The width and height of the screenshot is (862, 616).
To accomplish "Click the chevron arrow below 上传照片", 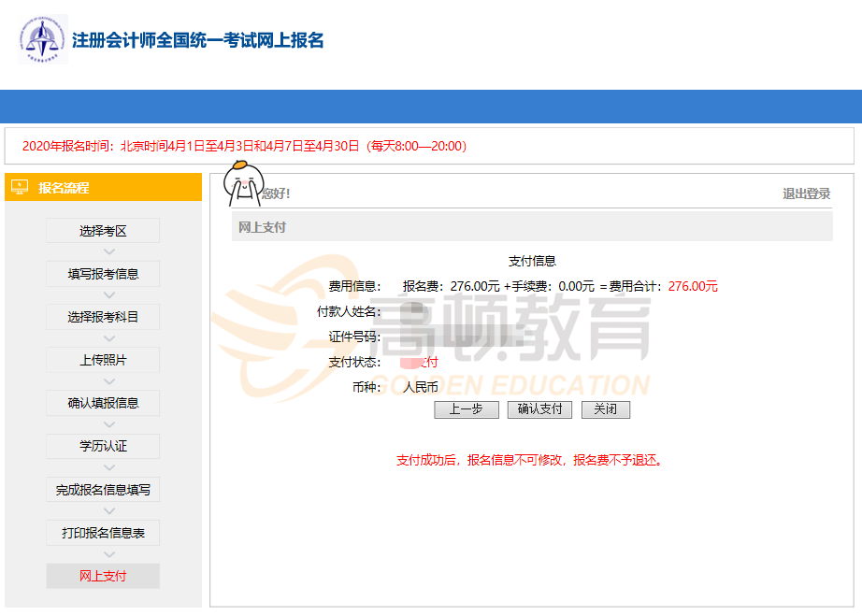I will pyautogui.click(x=108, y=381).
